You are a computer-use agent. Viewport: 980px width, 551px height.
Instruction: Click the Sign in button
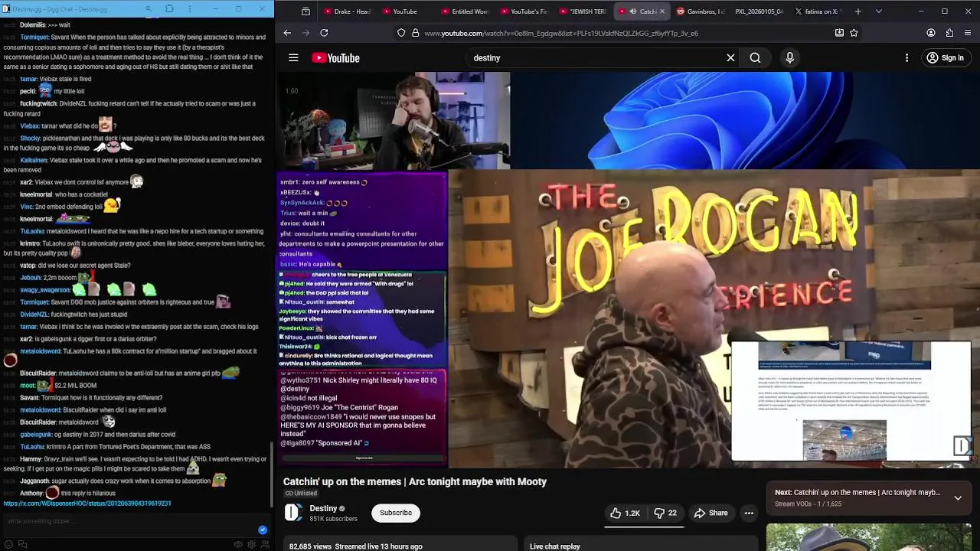[x=945, y=57]
